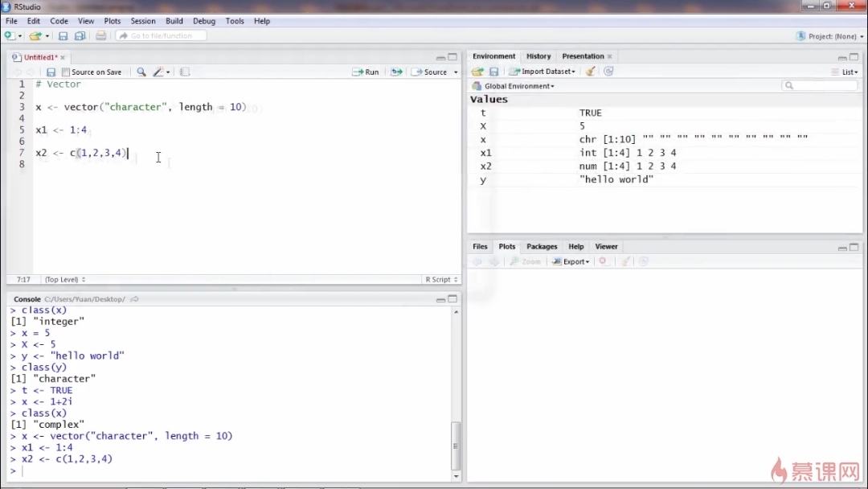868x489 pixels.
Task: Switch to the History tab
Action: pos(538,56)
